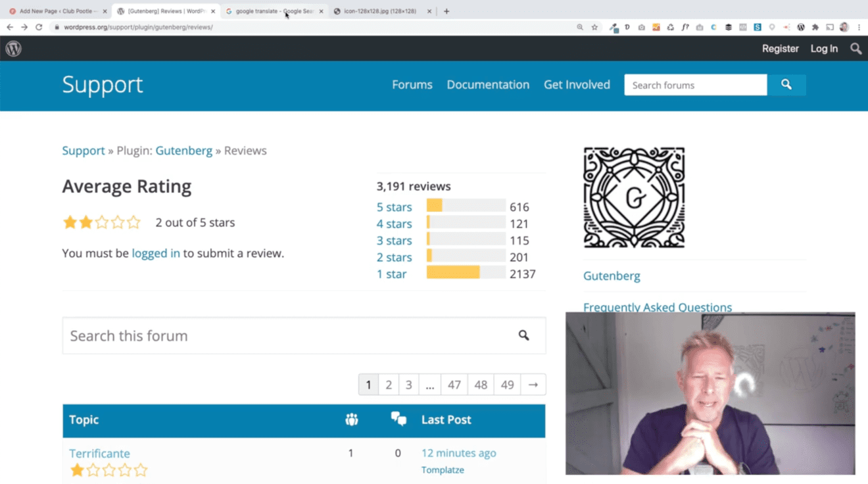868x484 pixels.
Task: Switch to the icon-128x128.jpg tab
Action: [x=381, y=11]
